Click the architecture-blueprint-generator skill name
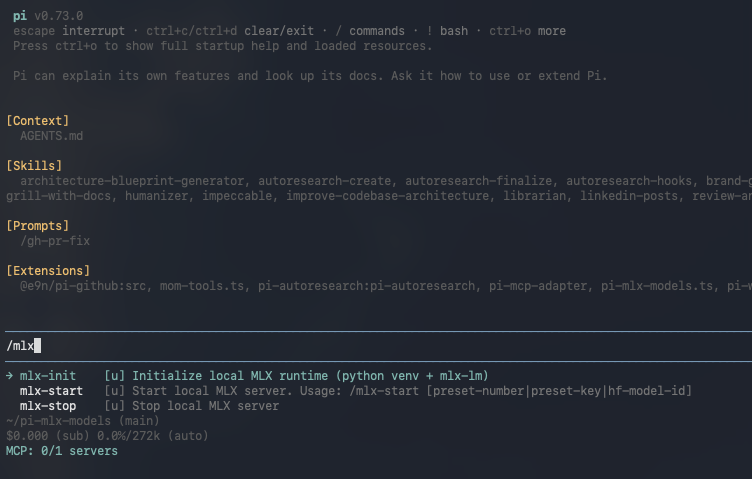The image size is (752, 479). click(x=132, y=181)
